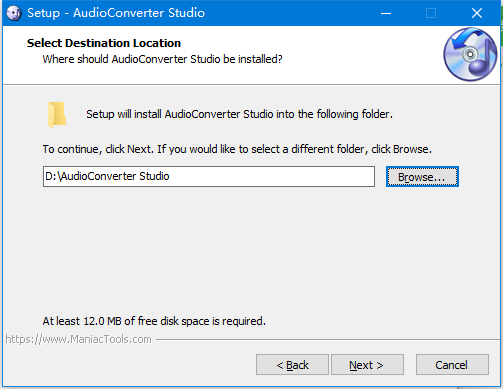The width and height of the screenshot is (503, 389).
Task: Minimize the Setup window
Action: 386,13
